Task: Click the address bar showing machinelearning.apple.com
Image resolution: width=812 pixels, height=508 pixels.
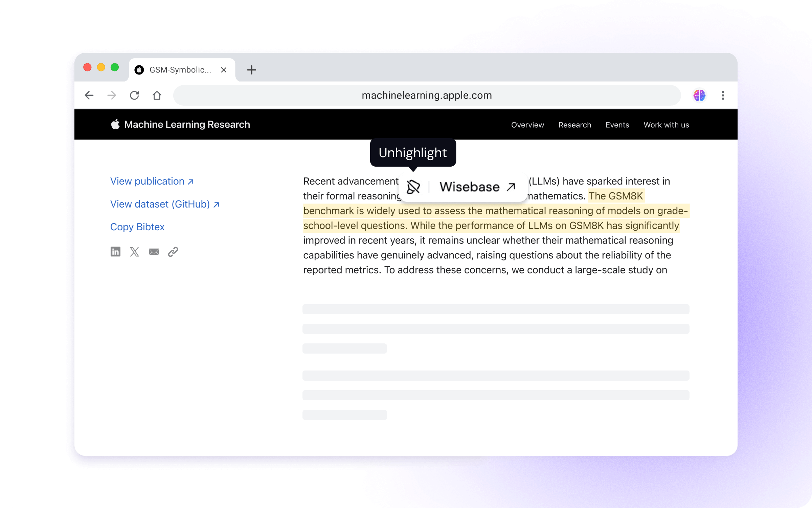Action: click(427, 96)
